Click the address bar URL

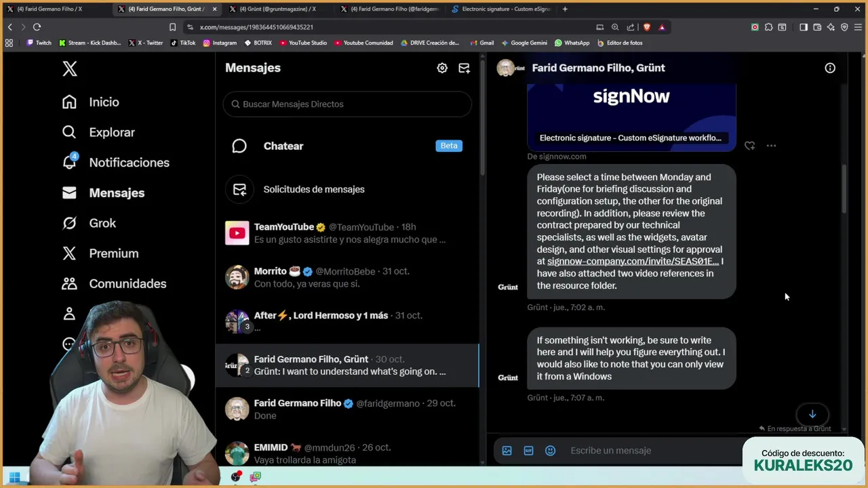pos(256,27)
